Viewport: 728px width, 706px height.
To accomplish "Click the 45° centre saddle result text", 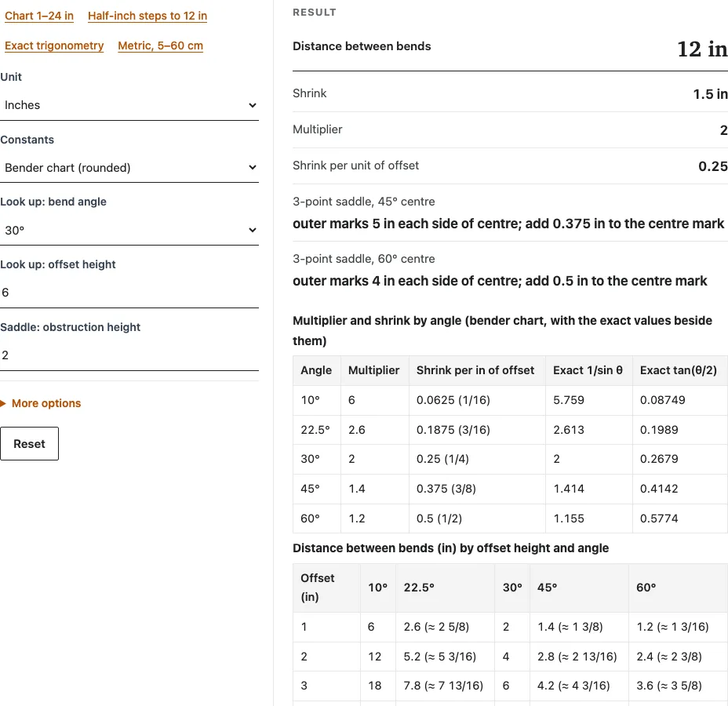I will [x=508, y=224].
